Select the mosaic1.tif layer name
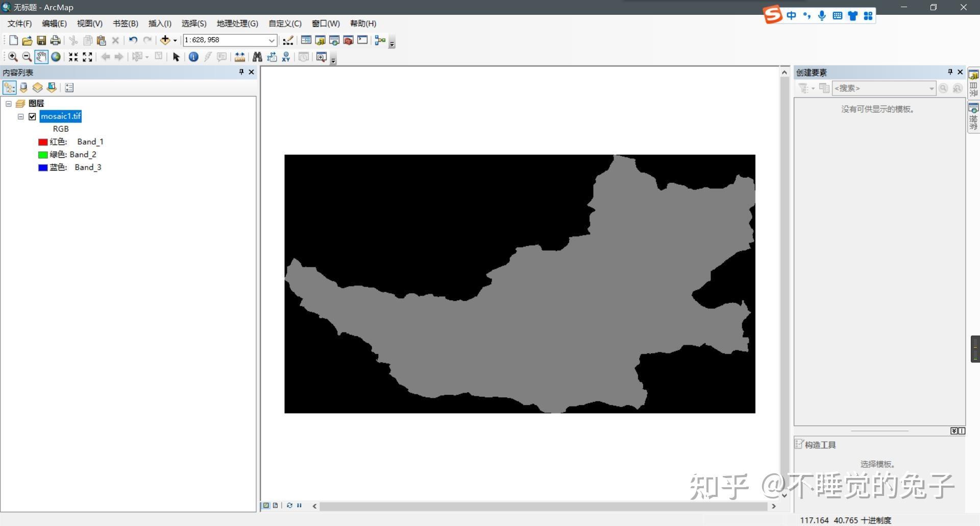The height and width of the screenshot is (526, 980). [61, 116]
